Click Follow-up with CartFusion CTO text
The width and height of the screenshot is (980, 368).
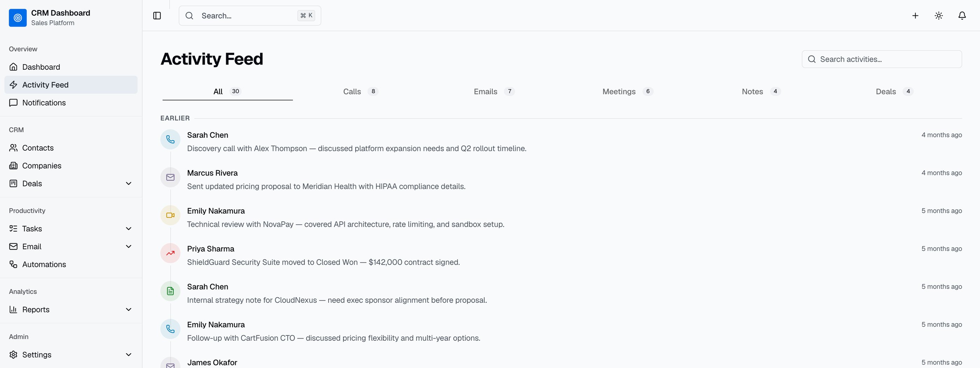tap(334, 338)
